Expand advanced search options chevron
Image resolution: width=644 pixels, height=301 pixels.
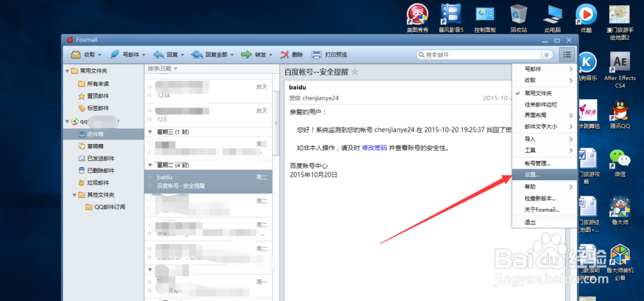(546, 55)
